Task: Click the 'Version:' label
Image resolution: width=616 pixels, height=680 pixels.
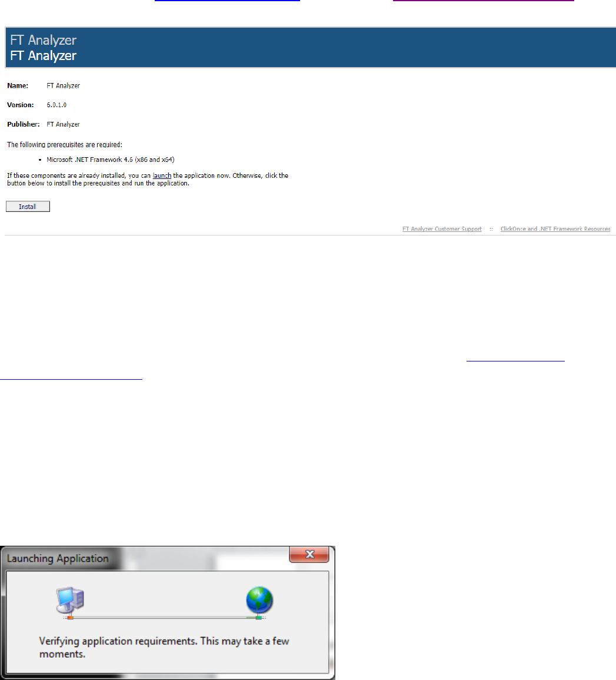Action: pos(21,105)
